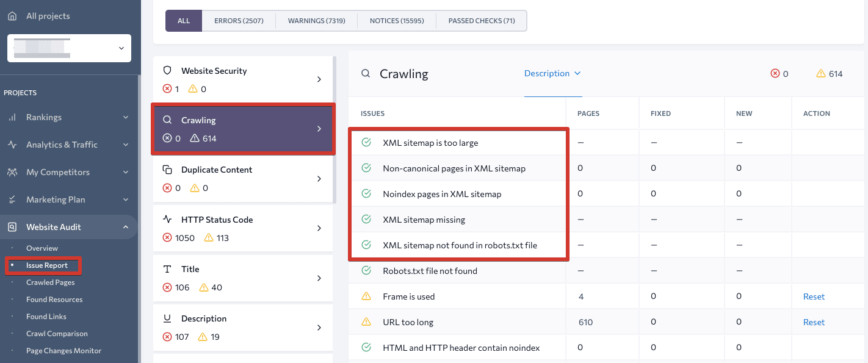The image size is (868, 363).
Task: Open HTTP Status Code category arrow
Action: click(x=319, y=228)
